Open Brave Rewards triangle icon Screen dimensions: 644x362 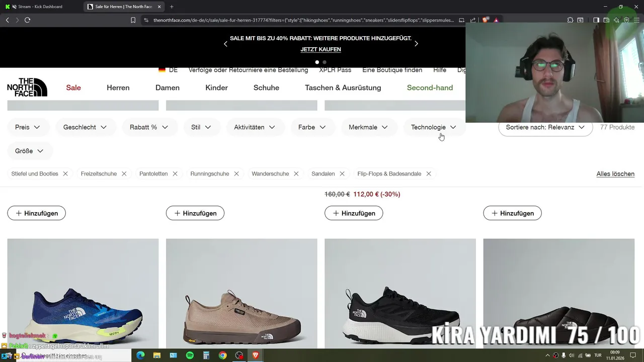click(496, 20)
